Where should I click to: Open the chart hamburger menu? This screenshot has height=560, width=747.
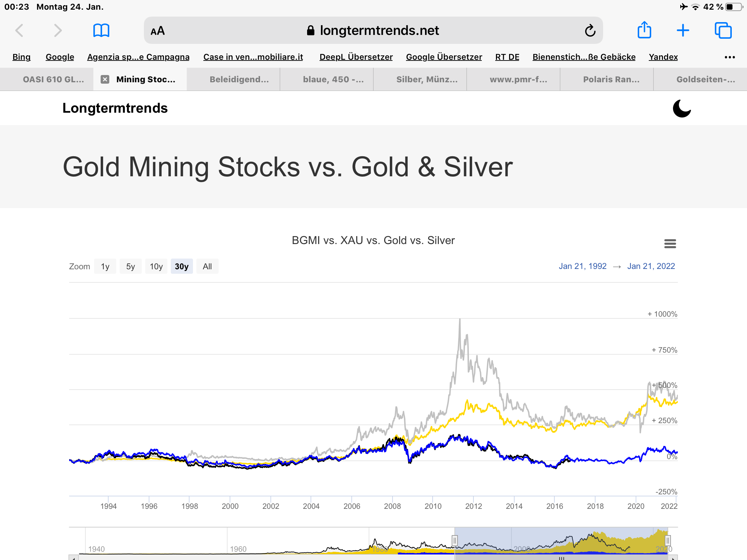pyautogui.click(x=670, y=244)
